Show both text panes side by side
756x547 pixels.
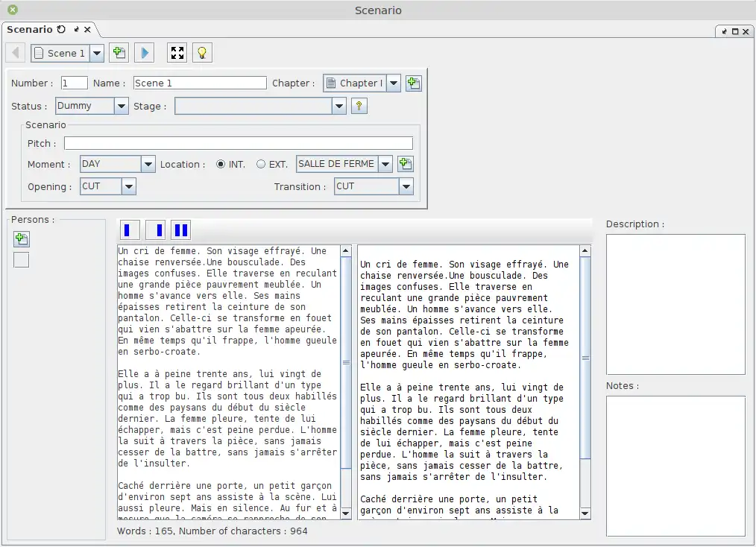click(x=180, y=230)
